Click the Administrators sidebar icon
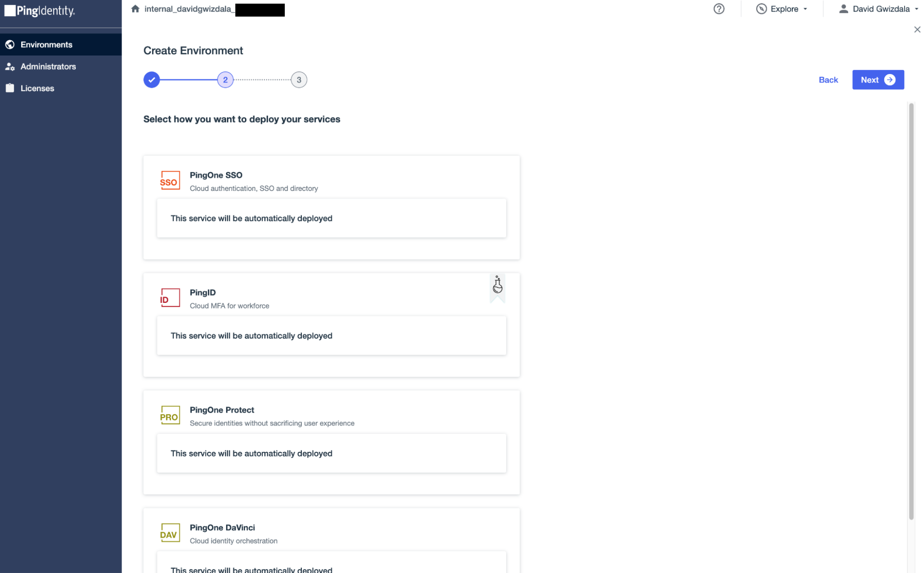This screenshot has width=924, height=573. click(11, 66)
